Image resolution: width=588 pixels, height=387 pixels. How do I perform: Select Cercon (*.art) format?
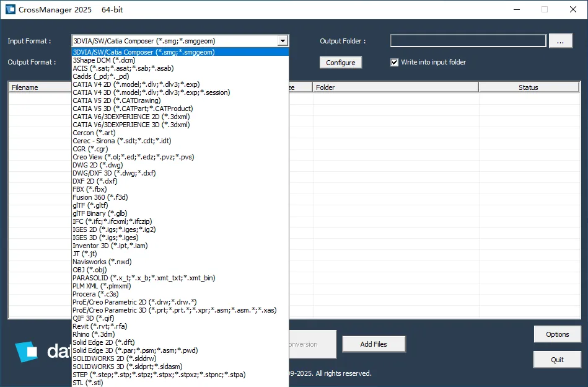point(180,133)
